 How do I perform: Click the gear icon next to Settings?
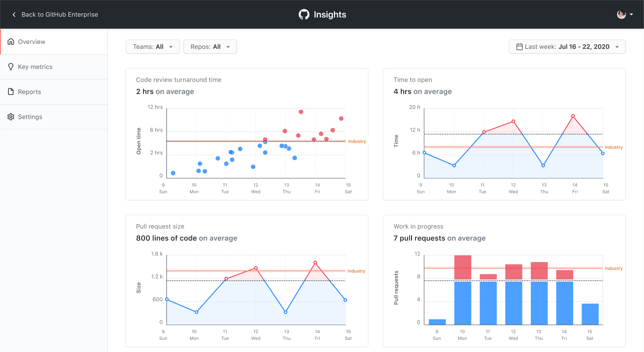pos(10,117)
